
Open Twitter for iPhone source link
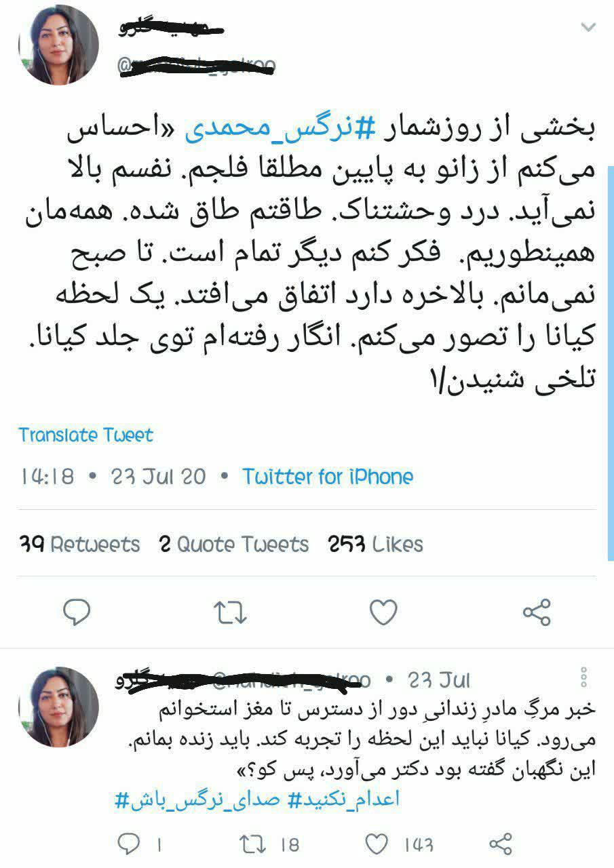[328, 477]
